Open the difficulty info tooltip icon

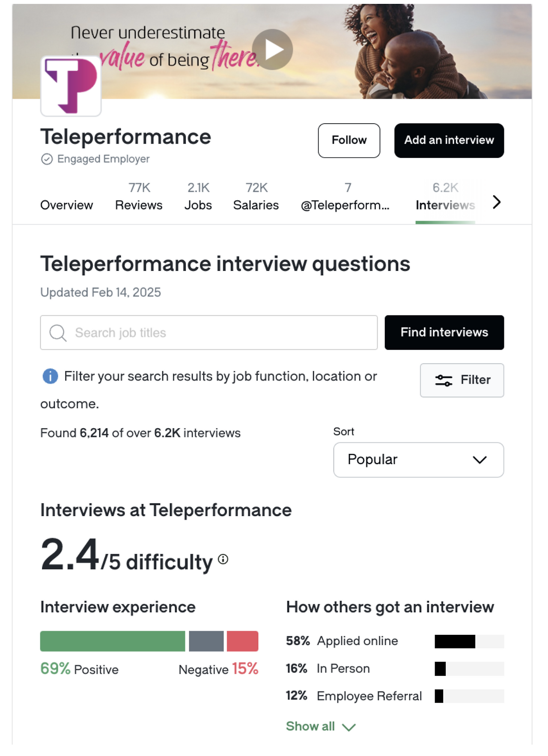click(x=223, y=559)
